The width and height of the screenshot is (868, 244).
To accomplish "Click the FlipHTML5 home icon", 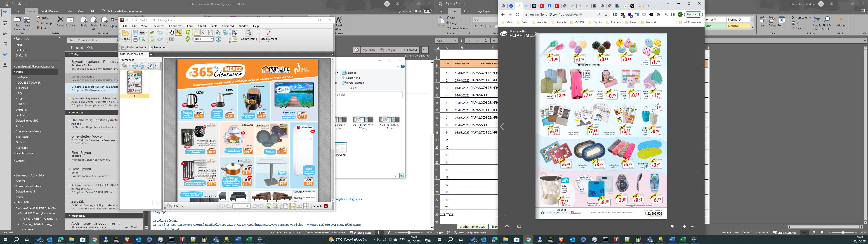I will coord(507,226).
